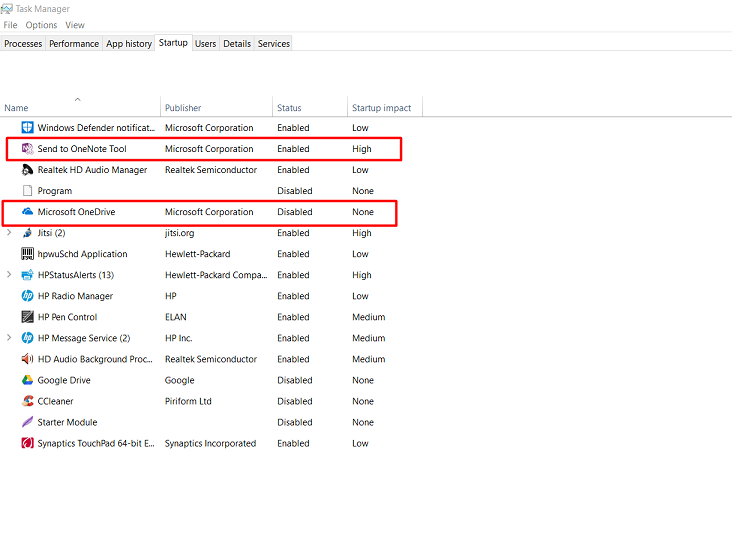Click the Windows Defender notification shield icon

pyautogui.click(x=28, y=127)
